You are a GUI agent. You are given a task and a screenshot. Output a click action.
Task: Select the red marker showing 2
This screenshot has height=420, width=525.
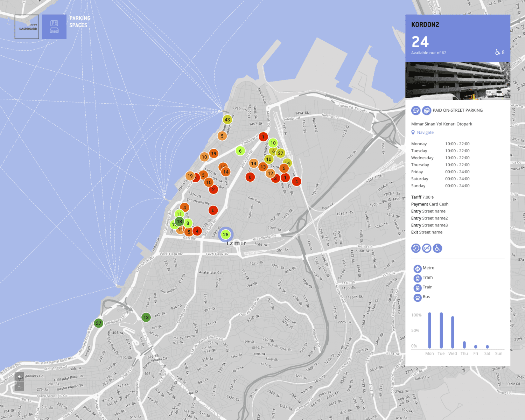click(x=213, y=189)
